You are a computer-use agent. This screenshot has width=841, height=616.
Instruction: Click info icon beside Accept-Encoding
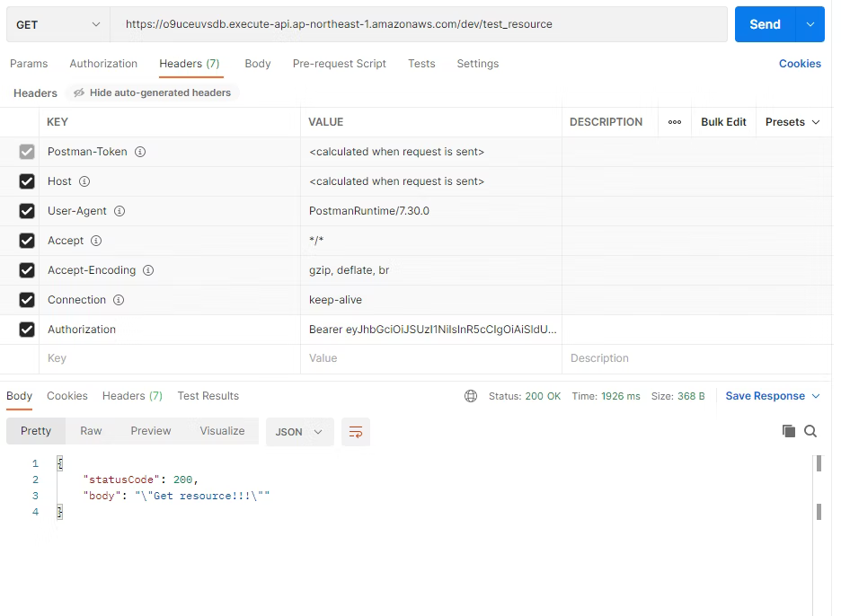pyautogui.click(x=148, y=270)
